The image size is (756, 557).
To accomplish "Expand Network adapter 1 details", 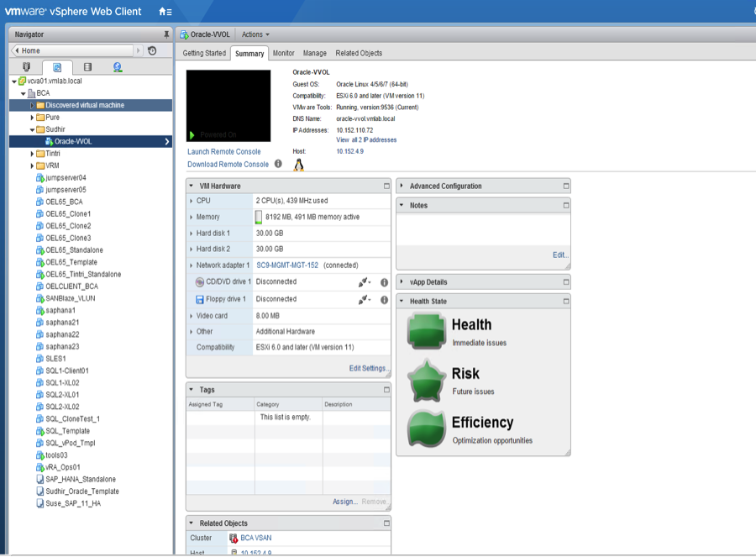I will click(x=192, y=265).
